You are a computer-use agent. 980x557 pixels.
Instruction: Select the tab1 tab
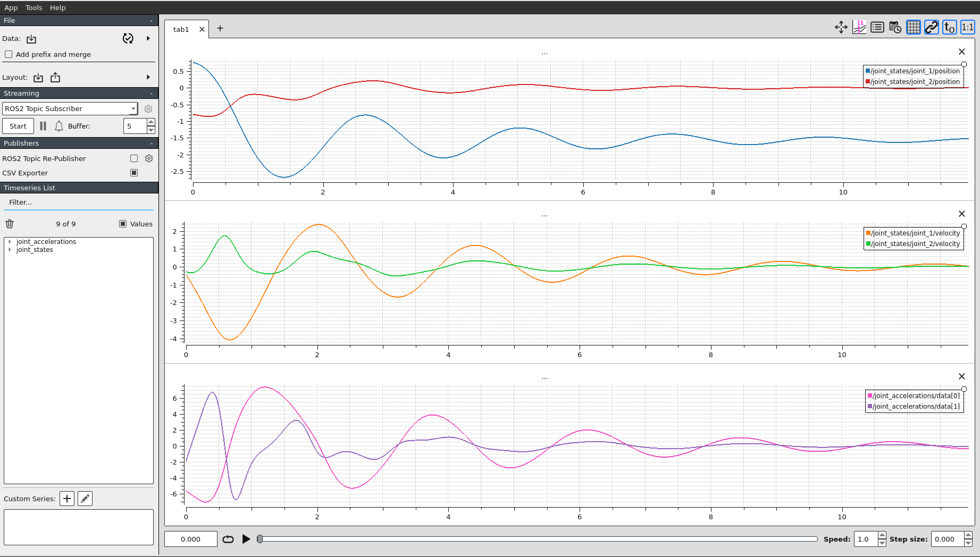[x=181, y=29]
